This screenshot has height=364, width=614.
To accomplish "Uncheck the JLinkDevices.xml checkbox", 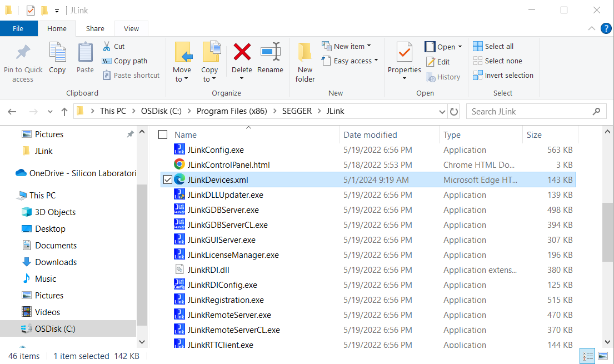I will tap(168, 180).
